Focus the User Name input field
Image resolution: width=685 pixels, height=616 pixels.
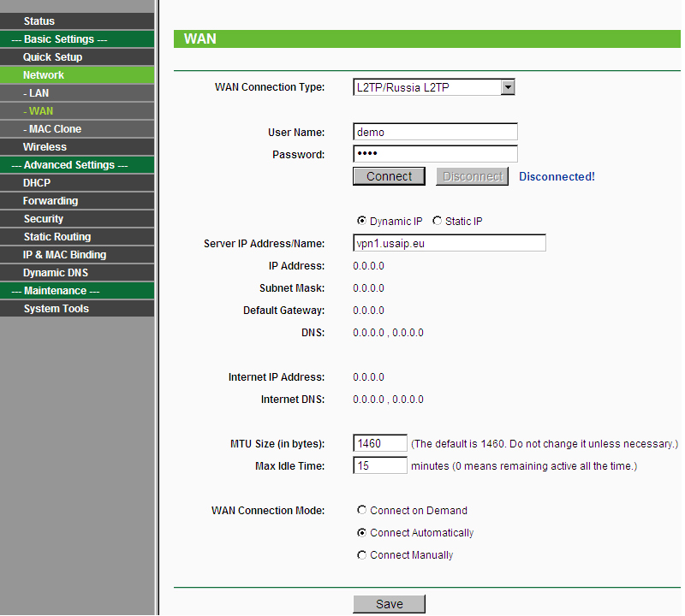tap(435, 132)
